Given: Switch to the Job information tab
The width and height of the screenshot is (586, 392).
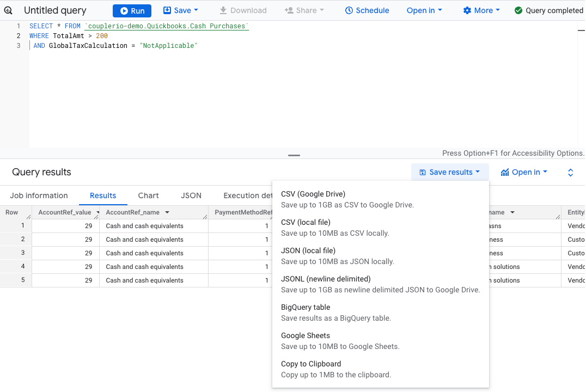Looking at the screenshot, I should pos(39,195).
